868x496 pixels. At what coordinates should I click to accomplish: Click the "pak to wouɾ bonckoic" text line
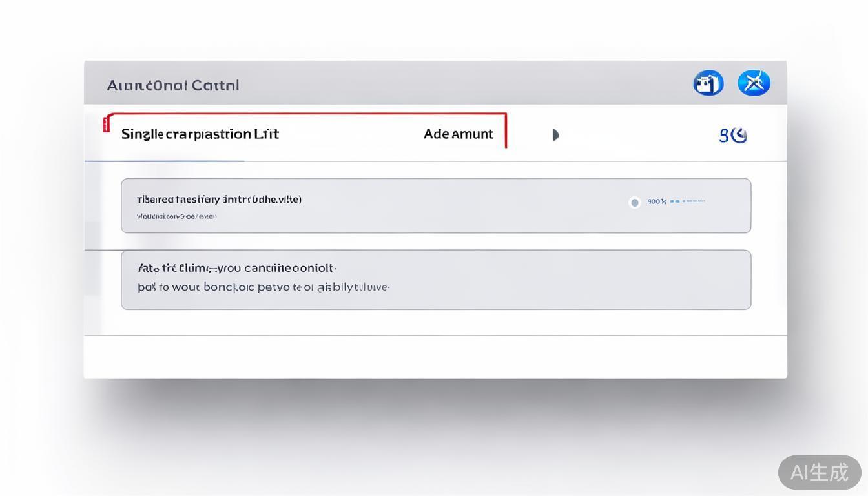tap(263, 287)
